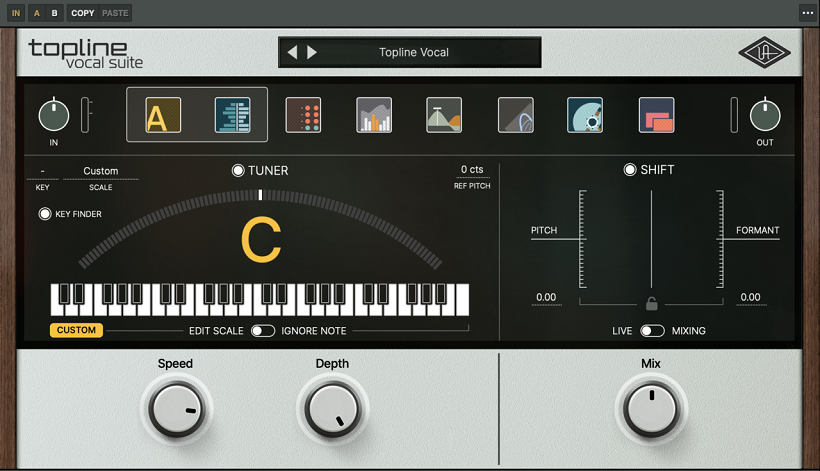Click the COPY button
Screen dimensions: 820x471
[83, 13]
